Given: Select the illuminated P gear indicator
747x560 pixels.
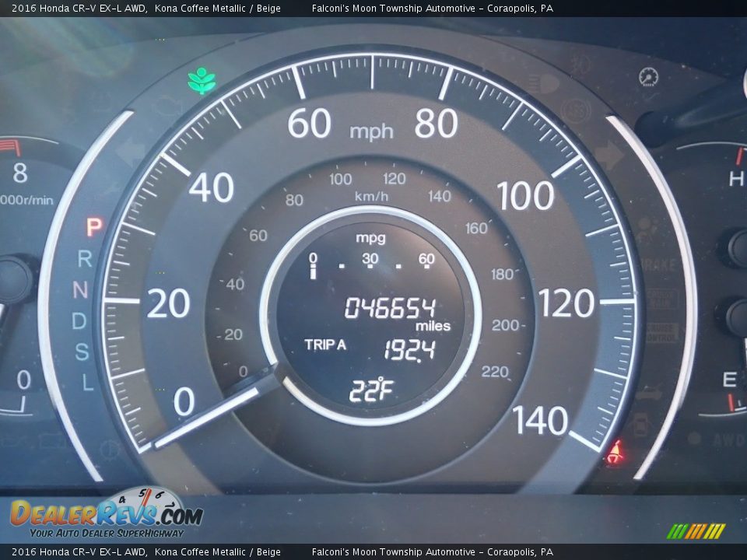Looking at the screenshot, I should [x=93, y=228].
